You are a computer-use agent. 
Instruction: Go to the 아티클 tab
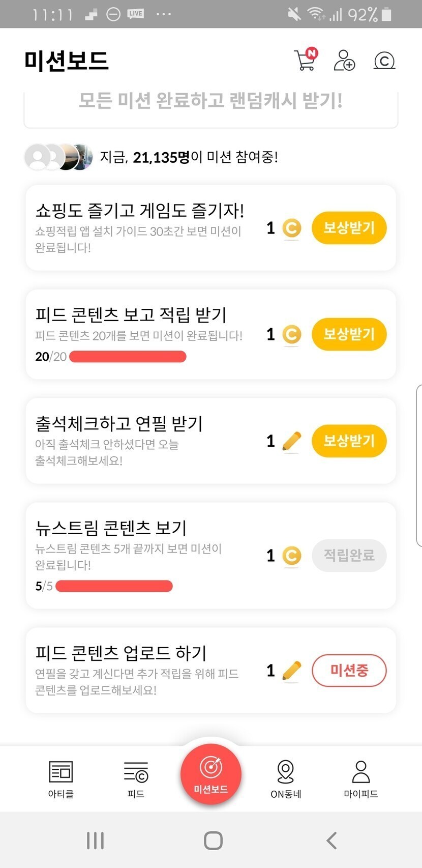61,778
